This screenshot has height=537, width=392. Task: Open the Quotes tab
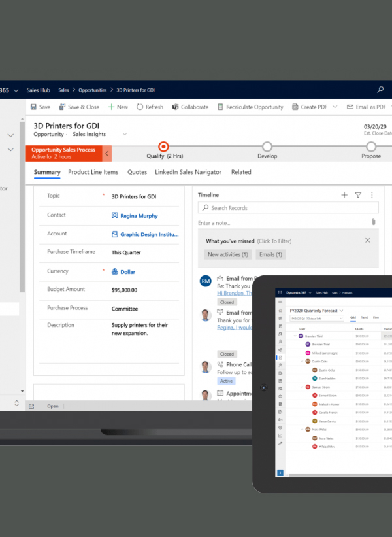point(137,172)
